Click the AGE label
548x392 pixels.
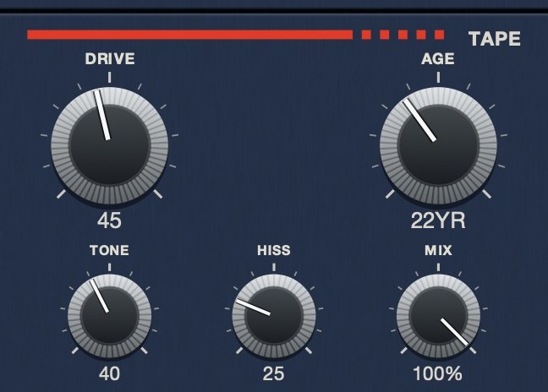(x=438, y=58)
